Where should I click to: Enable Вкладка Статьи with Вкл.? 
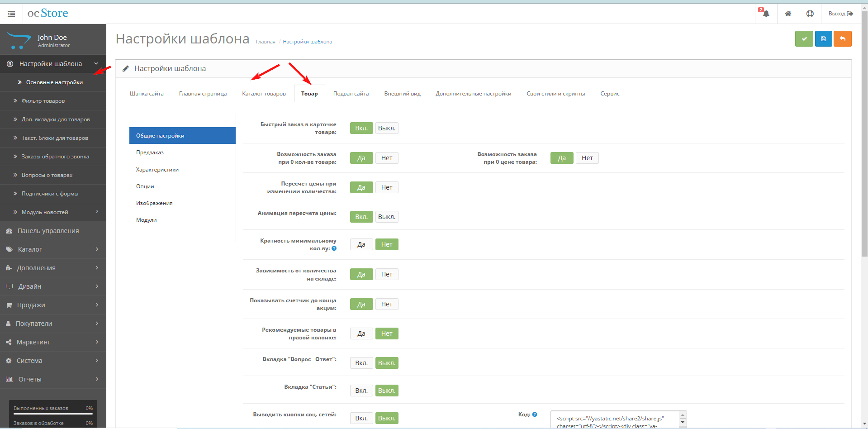pyautogui.click(x=361, y=391)
